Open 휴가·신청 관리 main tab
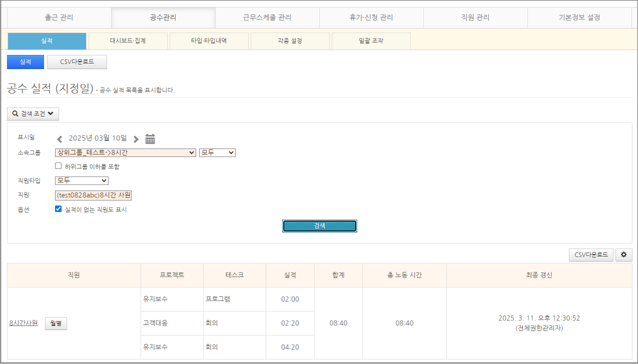638x364 pixels. pos(371,17)
